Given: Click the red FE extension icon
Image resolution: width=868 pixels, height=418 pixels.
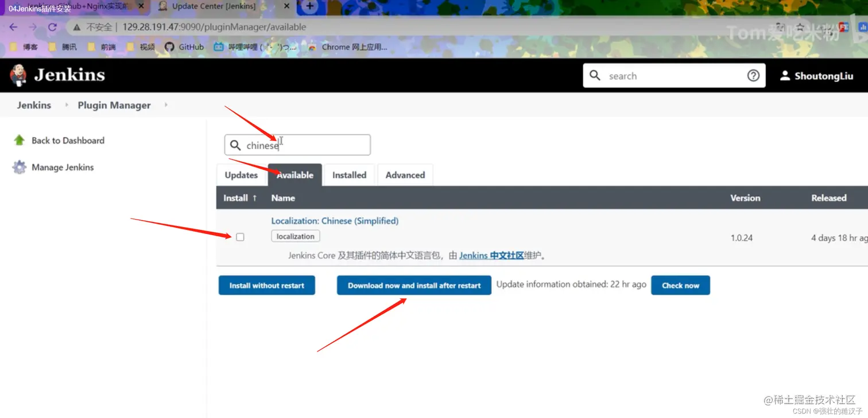Looking at the screenshot, I should coord(844,27).
